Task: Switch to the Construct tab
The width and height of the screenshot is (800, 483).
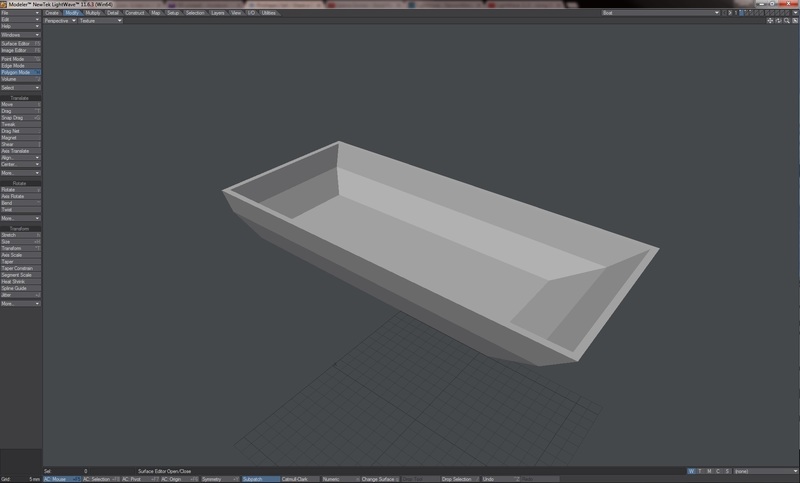Action: [135, 13]
